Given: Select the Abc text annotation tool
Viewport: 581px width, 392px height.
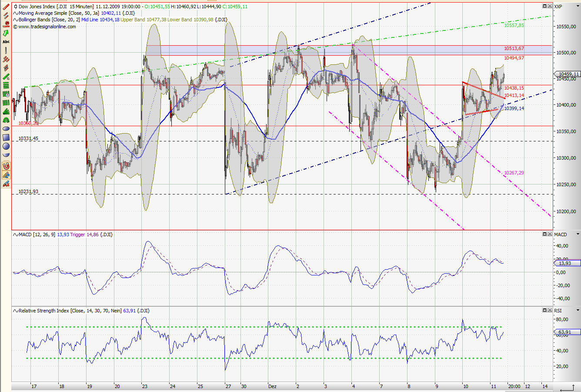Looking at the screenshot, I should [6, 42].
